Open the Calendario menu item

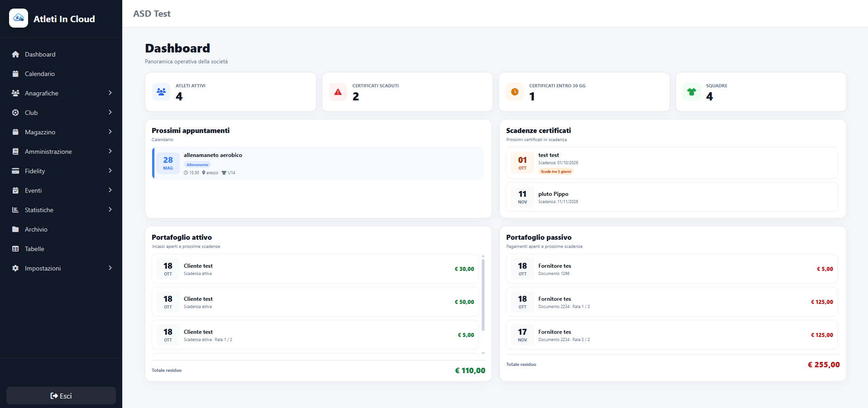(x=61, y=74)
